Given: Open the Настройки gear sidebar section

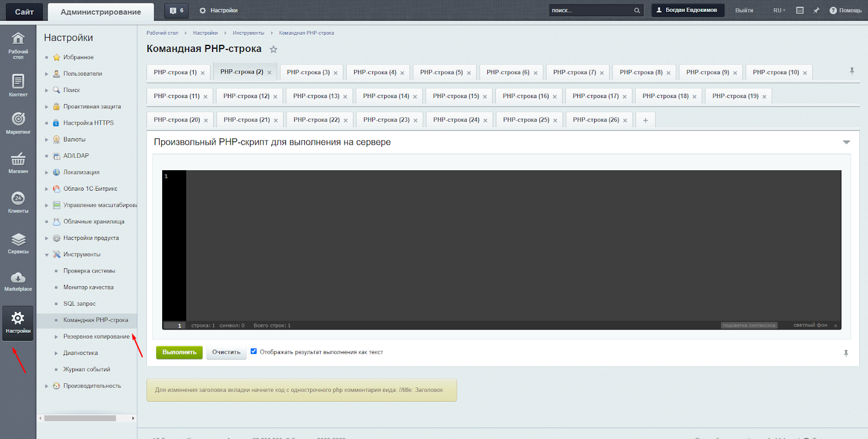Looking at the screenshot, I should (18, 322).
